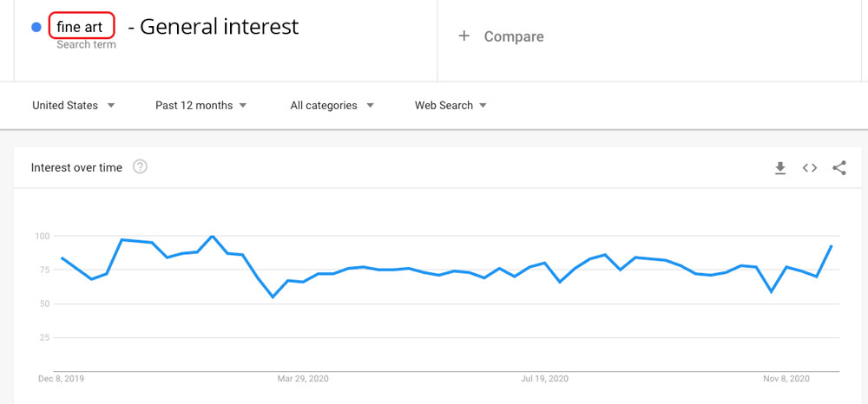
Task: Open the All categories dropdown
Action: 332,105
